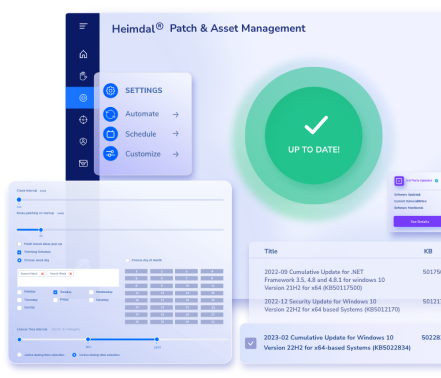Click the white checkmark in the green circle
441x378 pixels.
tap(316, 125)
